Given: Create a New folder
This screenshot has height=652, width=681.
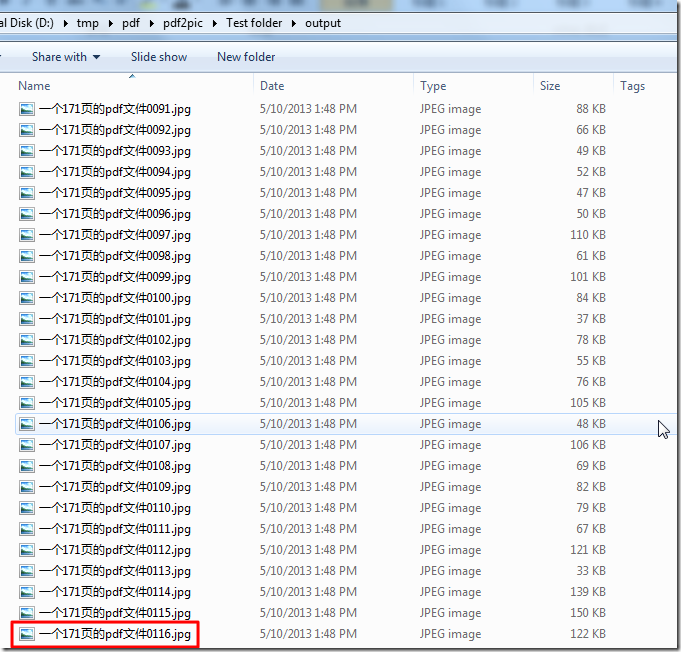Looking at the screenshot, I should point(246,57).
